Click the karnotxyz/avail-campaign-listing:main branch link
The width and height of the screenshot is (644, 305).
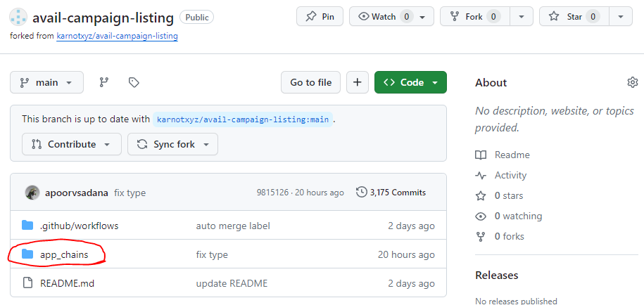pos(242,119)
